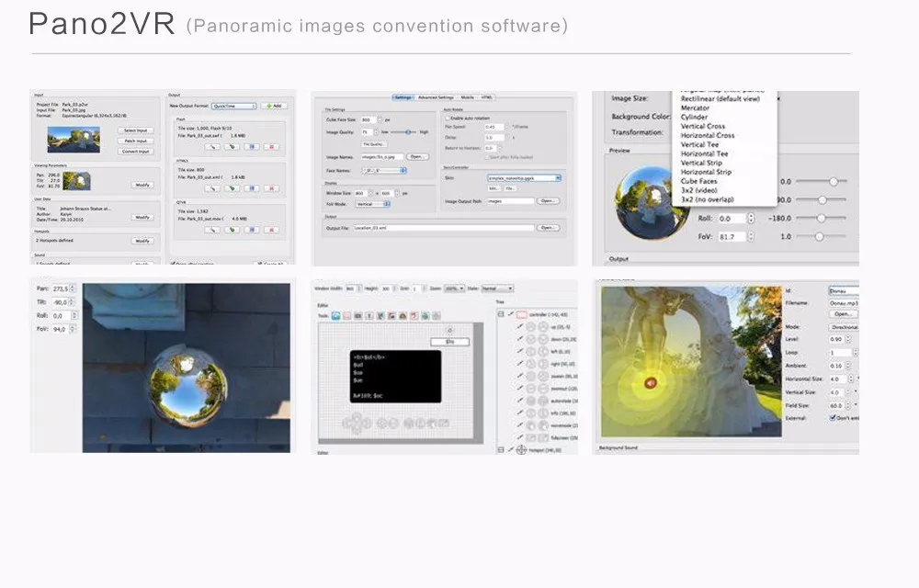Open FoV Mode Vertical dropdown

pyautogui.click(x=373, y=204)
